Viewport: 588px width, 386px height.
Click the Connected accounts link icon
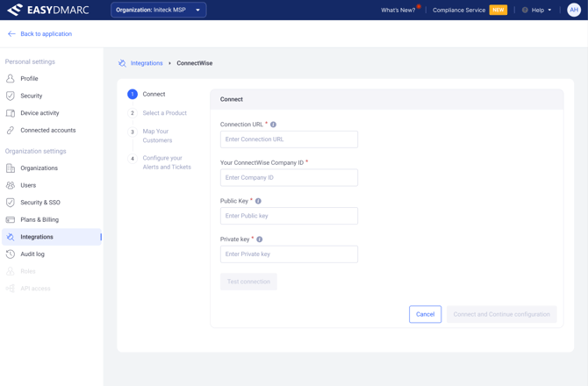pyautogui.click(x=11, y=130)
